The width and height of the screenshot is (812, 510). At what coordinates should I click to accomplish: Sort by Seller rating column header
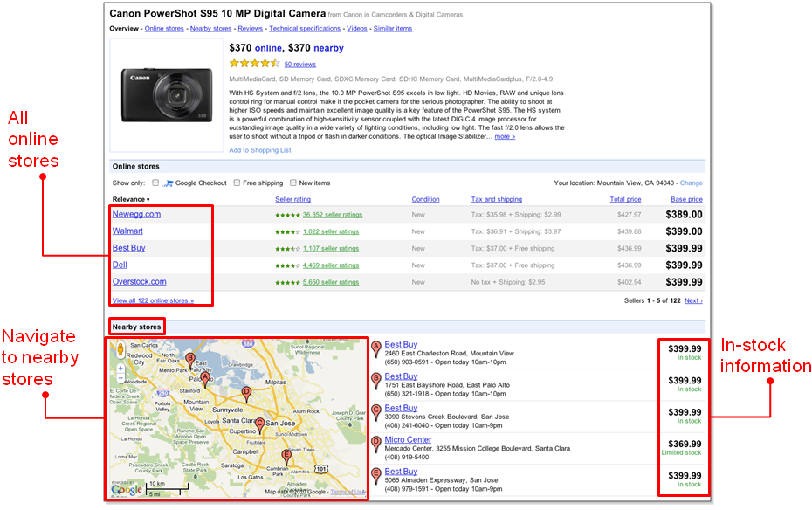292,199
